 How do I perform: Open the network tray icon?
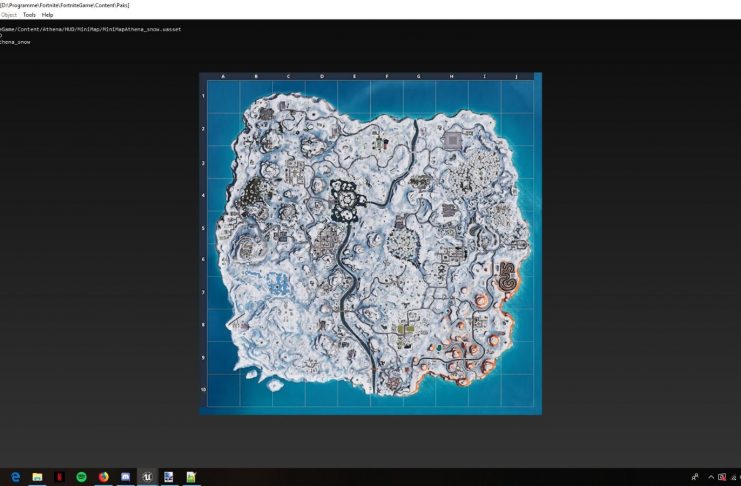[x=734, y=477]
